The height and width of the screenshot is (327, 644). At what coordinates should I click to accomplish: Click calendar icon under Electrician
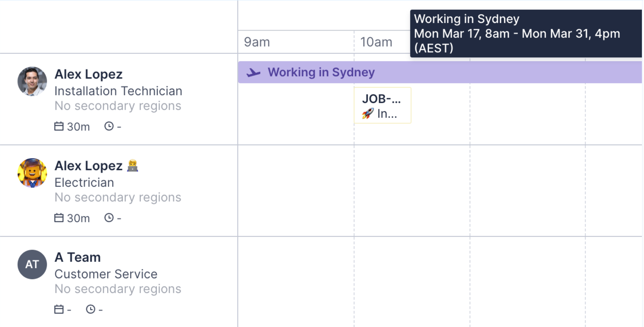[x=59, y=218]
